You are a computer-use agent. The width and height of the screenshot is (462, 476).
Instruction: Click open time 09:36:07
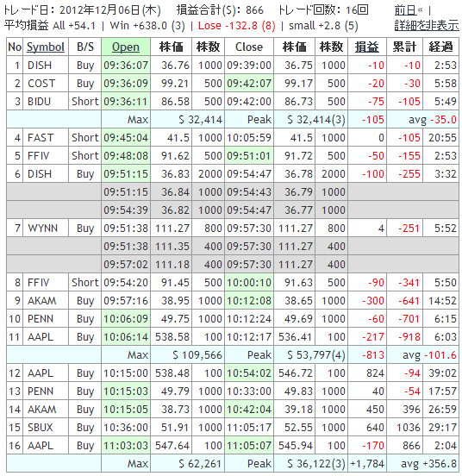tap(126, 66)
